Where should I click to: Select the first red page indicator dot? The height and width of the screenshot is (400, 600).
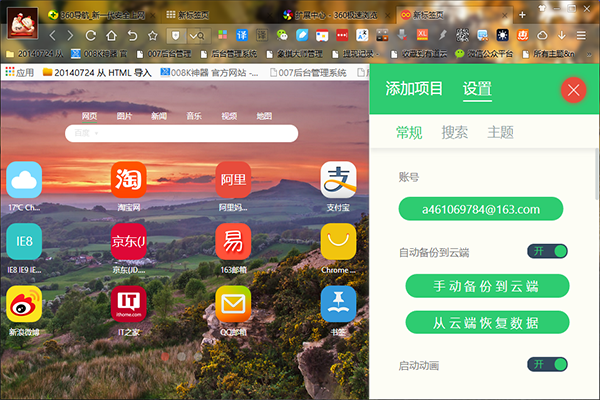165,356
